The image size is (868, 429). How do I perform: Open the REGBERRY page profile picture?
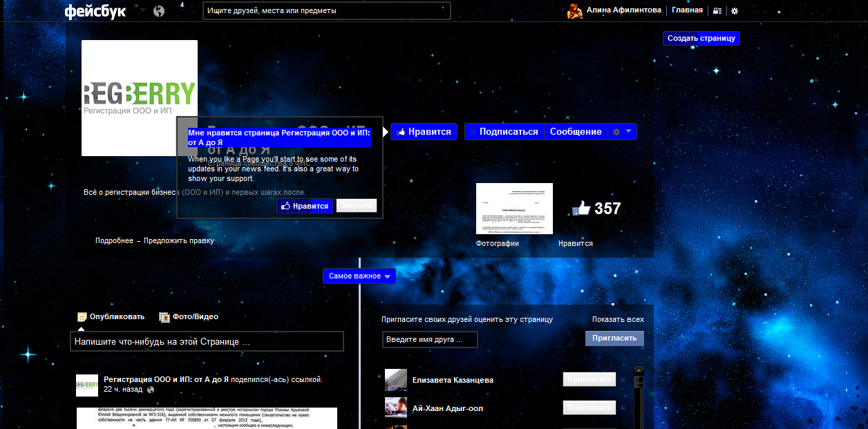click(140, 98)
